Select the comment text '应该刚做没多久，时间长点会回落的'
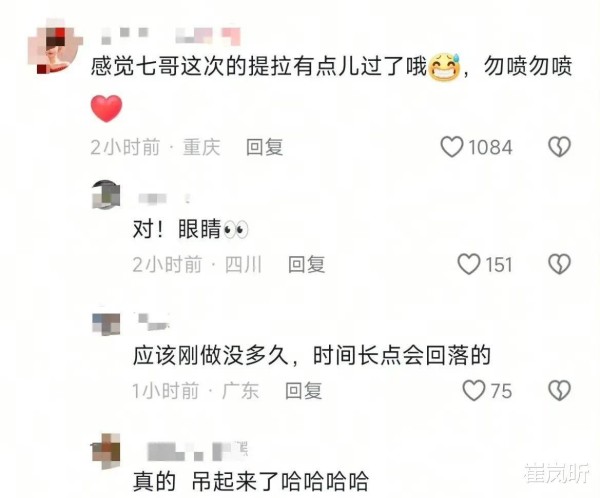Screen dimensions: 600x498 [312, 356]
